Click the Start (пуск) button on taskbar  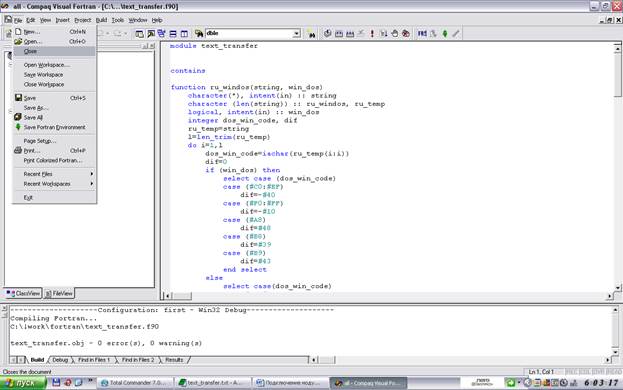click(x=23, y=383)
